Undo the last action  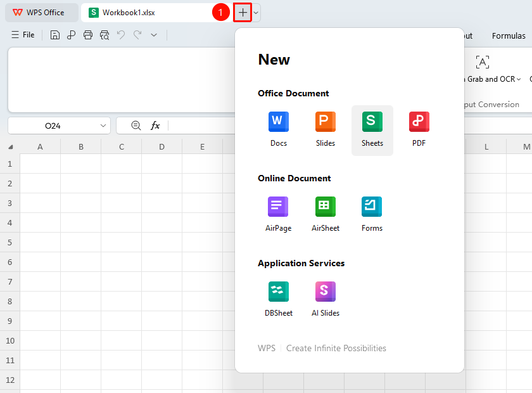tap(121, 35)
